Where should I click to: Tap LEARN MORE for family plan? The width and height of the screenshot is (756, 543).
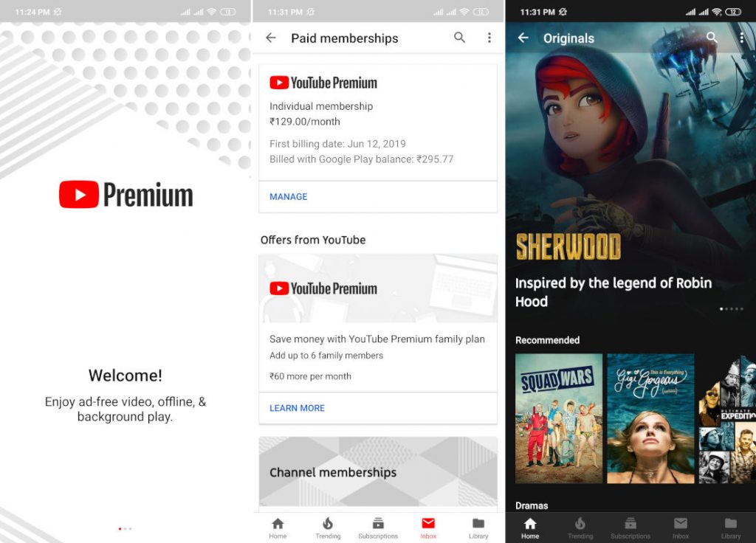click(x=297, y=408)
